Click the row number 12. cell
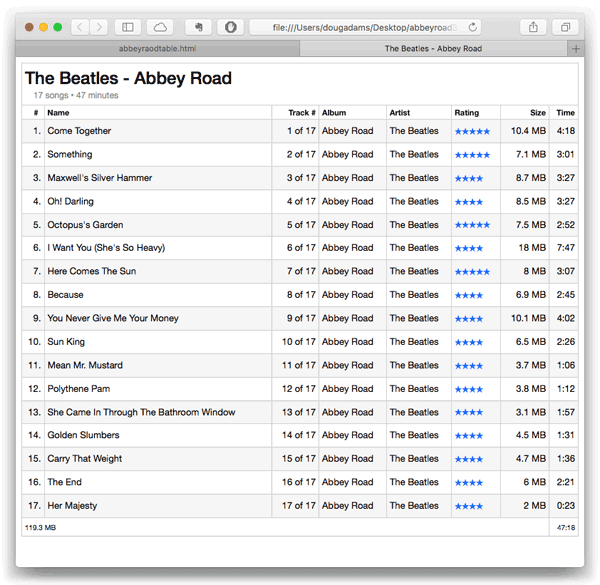 point(34,389)
